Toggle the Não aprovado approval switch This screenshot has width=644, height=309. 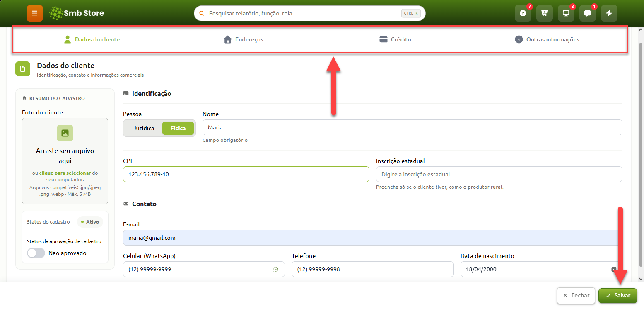coord(36,253)
